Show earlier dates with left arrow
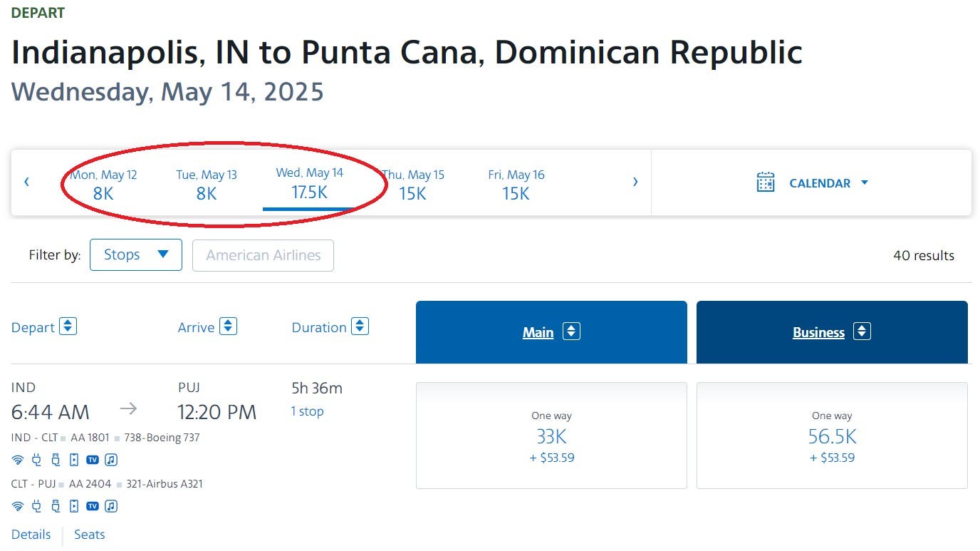 click(x=27, y=182)
